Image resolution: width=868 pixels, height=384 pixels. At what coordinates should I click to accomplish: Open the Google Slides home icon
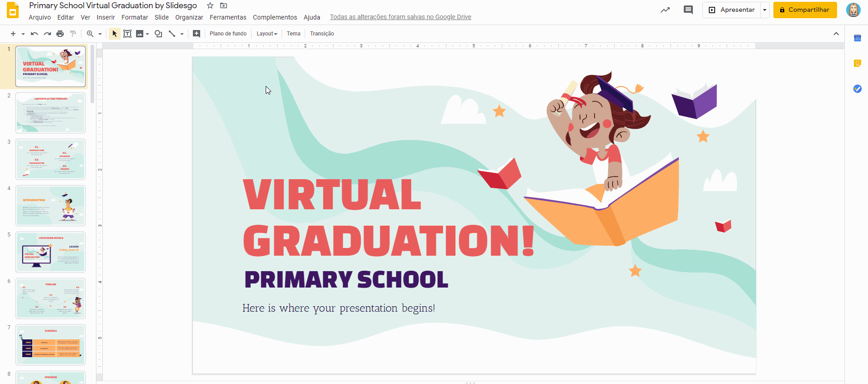(x=13, y=10)
